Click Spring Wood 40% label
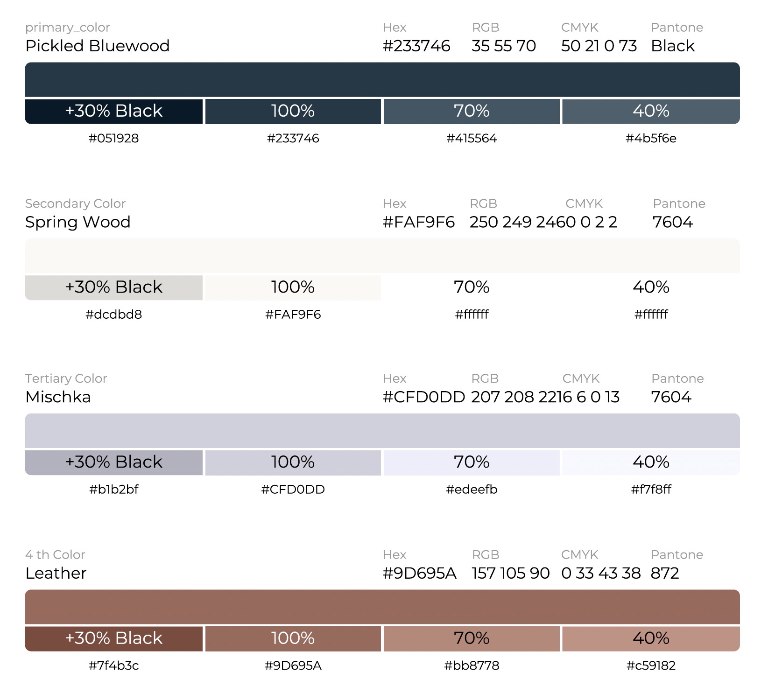775x700 pixels. 651,287
